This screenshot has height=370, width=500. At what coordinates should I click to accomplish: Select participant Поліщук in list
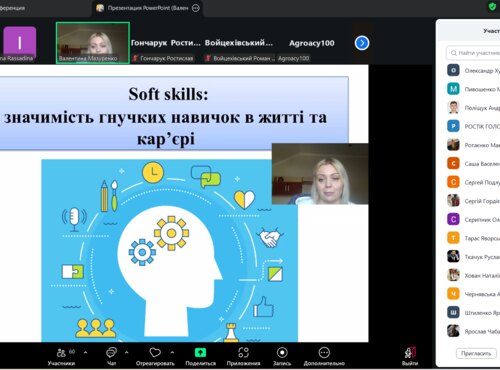tap(473, 108)
